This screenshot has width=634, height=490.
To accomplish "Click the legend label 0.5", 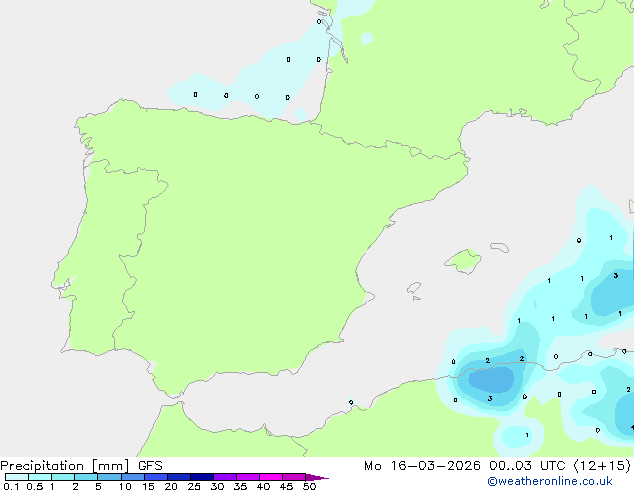I will click(x=35, y=486).
